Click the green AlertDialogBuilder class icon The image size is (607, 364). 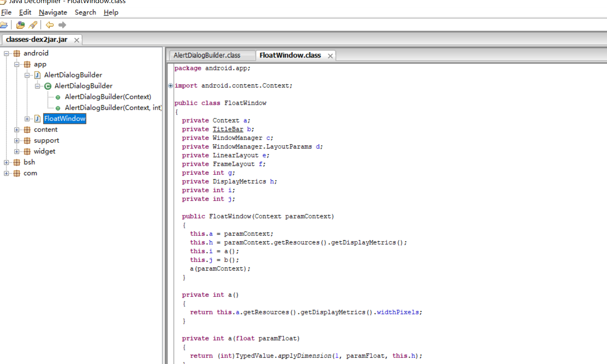pyautogui.click(x=48, y=86)
